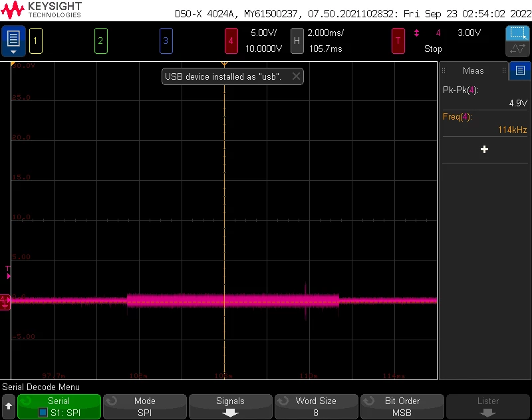Go back with the up arrow key
This screenshot has height=420, width=532.
9,406
